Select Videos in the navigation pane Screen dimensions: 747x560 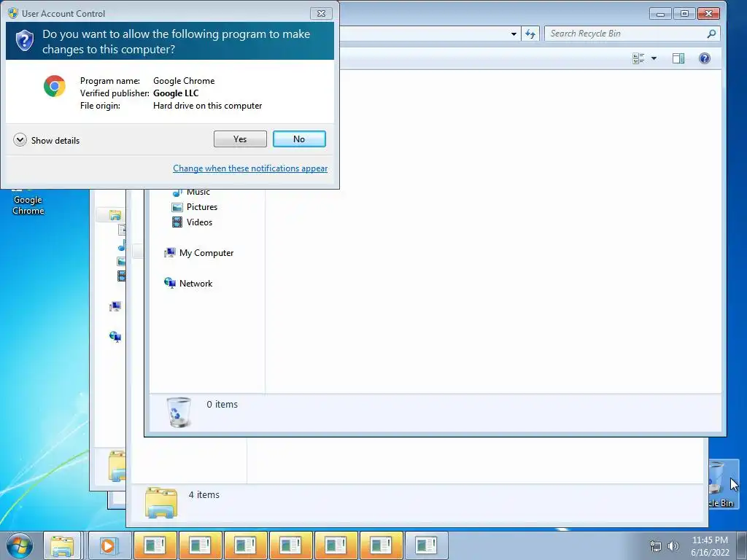(199, 222)
